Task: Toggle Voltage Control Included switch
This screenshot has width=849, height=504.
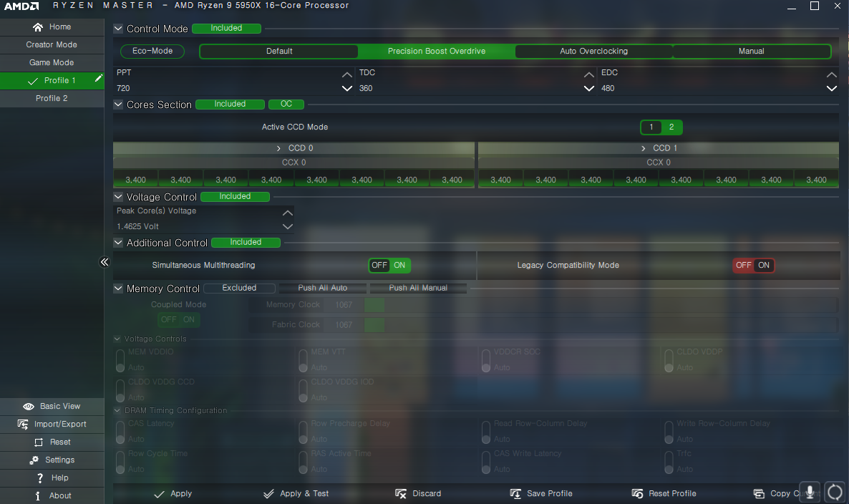Action: coord(235,196)
